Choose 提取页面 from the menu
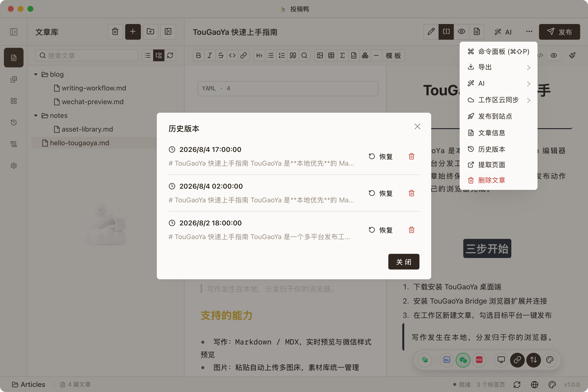The height and width of the screenshot is (392, 588). coord(499,165)
